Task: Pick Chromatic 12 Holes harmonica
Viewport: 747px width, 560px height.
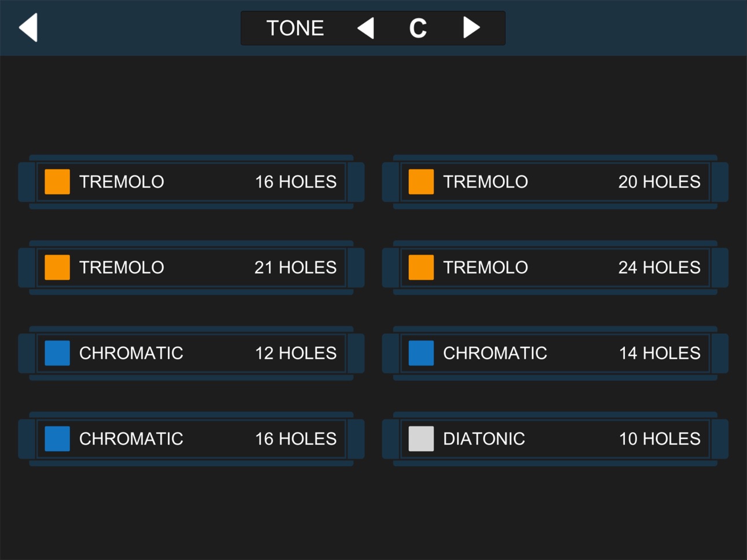Action: (x=191, y=353)
